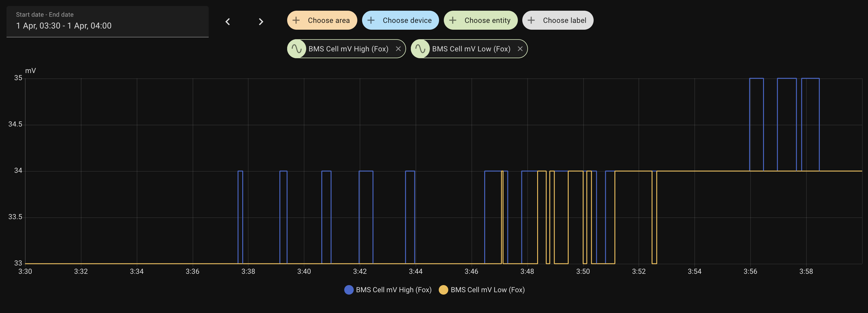
Task: Go to previous time range arrow
Action: (228, 22)
